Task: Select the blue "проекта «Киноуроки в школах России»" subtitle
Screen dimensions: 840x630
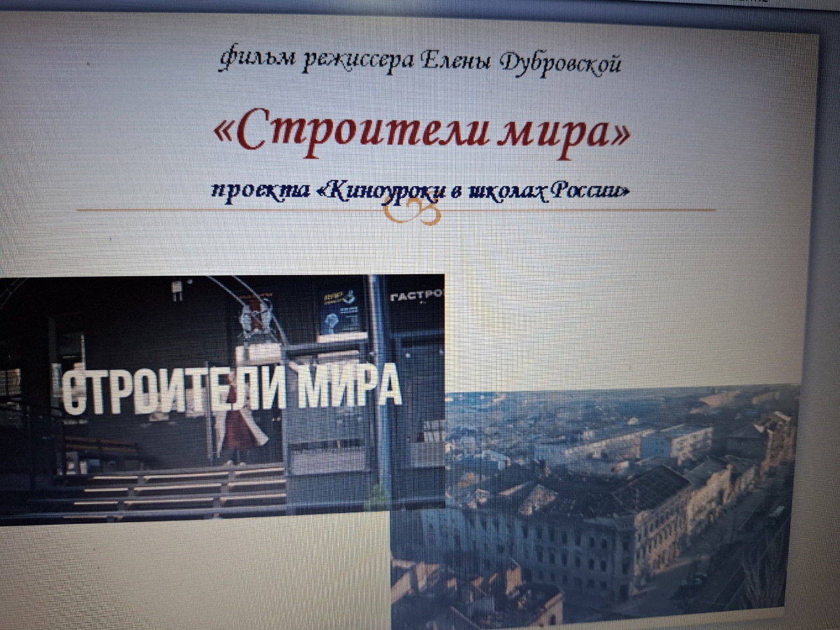Action: [420, 190]
